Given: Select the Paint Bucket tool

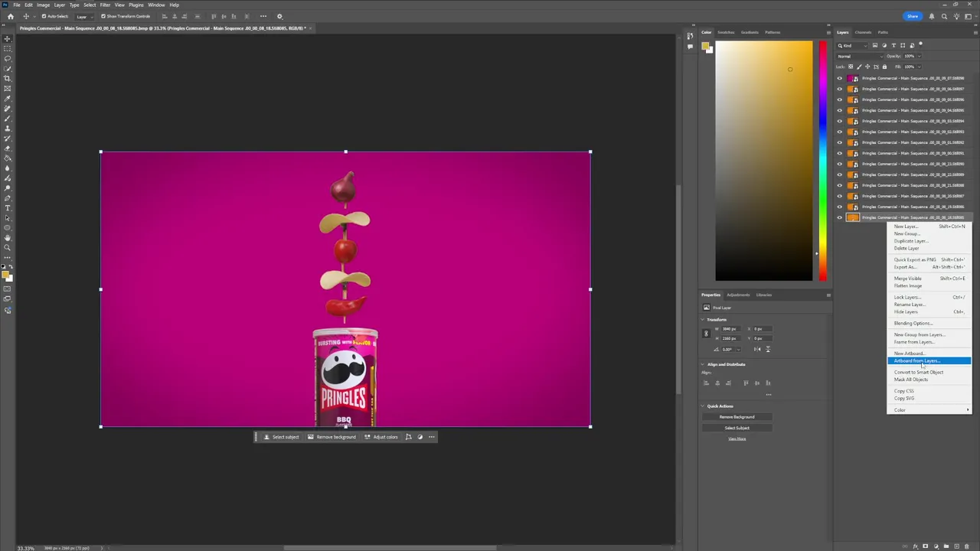Looking at the screenshot, I should click(x=8, y=158).
